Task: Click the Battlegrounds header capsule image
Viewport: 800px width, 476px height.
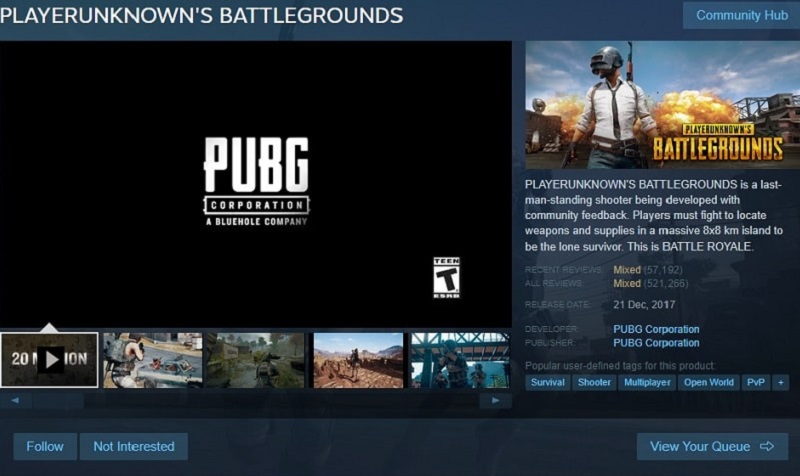Action: (663, 105)
